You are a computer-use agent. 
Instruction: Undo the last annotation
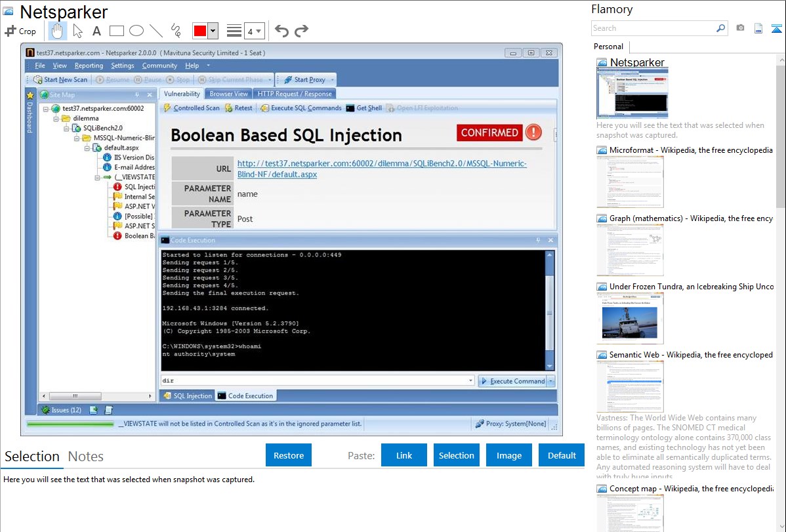click(281, 31)
